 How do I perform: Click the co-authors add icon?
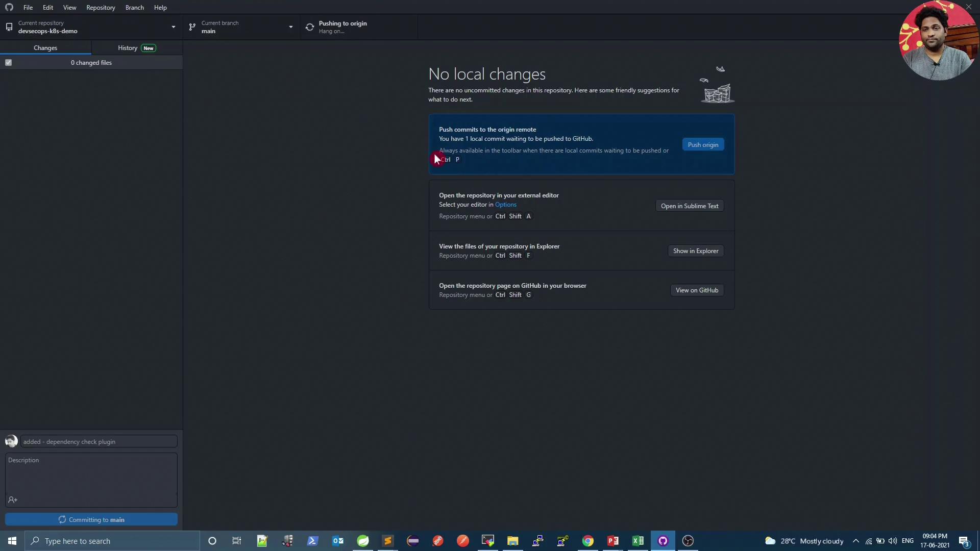click(x=13, y=500)
